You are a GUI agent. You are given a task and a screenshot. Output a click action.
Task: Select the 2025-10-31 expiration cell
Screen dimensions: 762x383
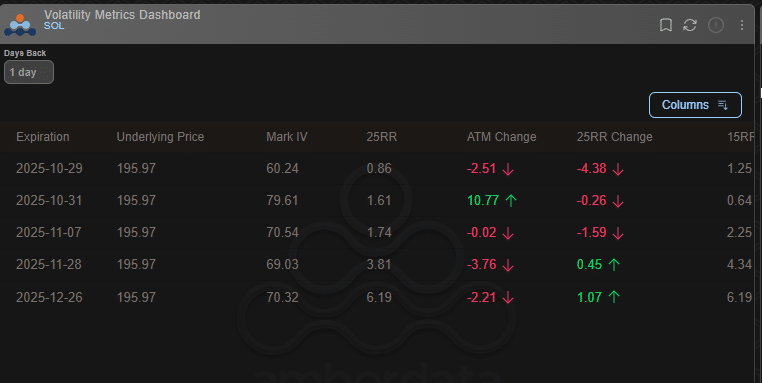coord(49,200)
